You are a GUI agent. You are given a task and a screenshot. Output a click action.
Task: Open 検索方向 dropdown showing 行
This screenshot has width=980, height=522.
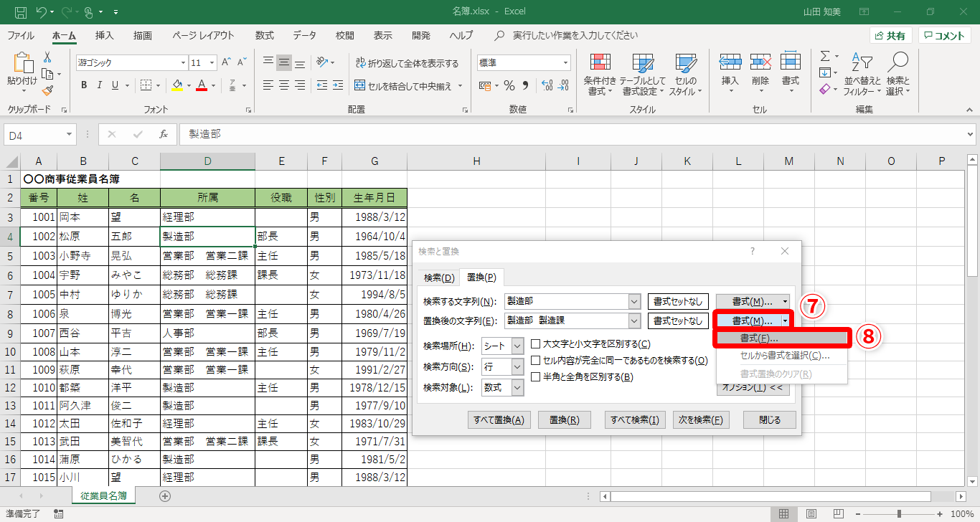pos(518,366)
